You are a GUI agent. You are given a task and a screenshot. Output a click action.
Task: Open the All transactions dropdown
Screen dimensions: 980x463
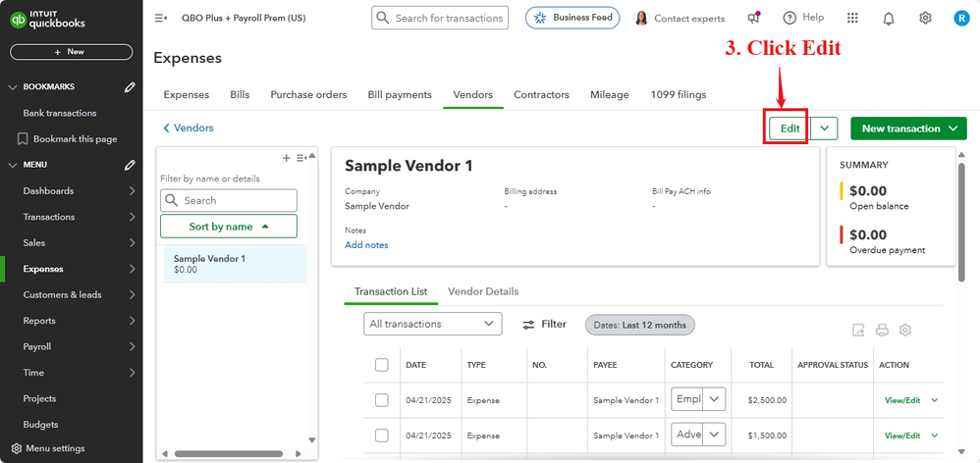coord(432,324)
